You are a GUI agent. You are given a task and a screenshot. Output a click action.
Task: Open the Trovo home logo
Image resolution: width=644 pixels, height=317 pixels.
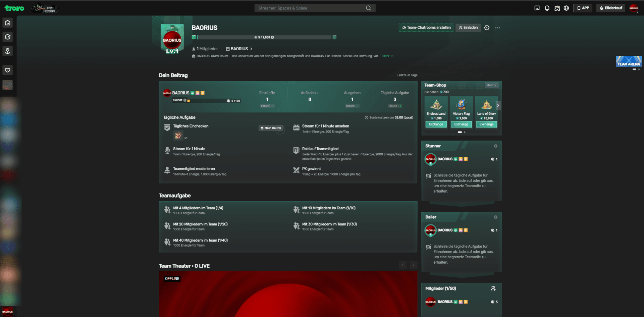click(x=14, y=8)
